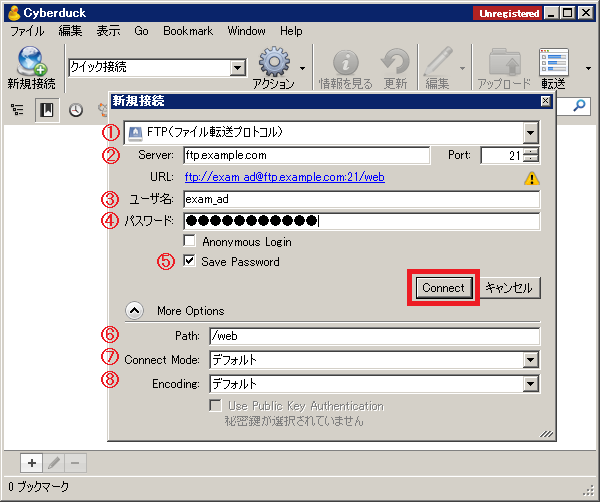Uncheck the Save Password checkbox

[x=189, y=261]
